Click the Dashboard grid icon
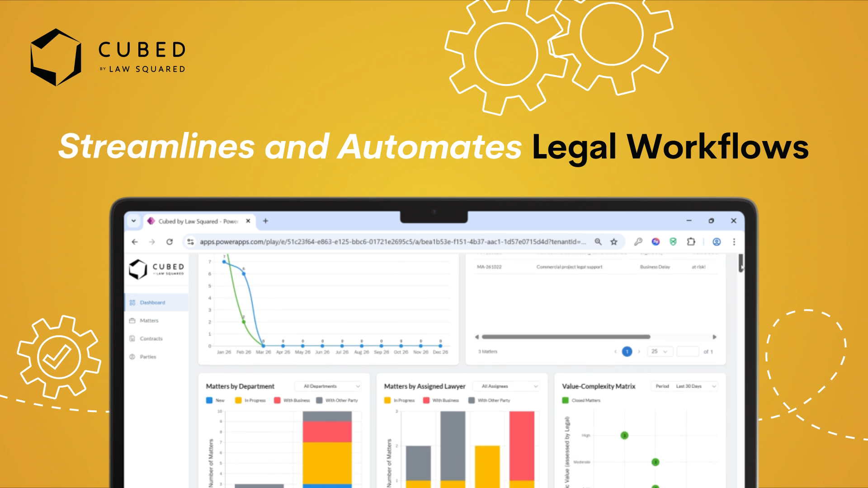Image resolution: width=868 pixels, height=488 pixels. pyautogui.click(x=132, y=302)
